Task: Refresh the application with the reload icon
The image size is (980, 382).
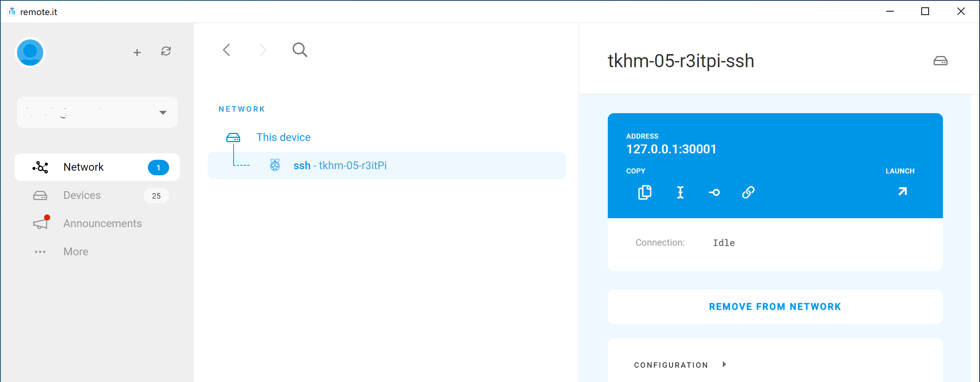Action: point(166,51)
